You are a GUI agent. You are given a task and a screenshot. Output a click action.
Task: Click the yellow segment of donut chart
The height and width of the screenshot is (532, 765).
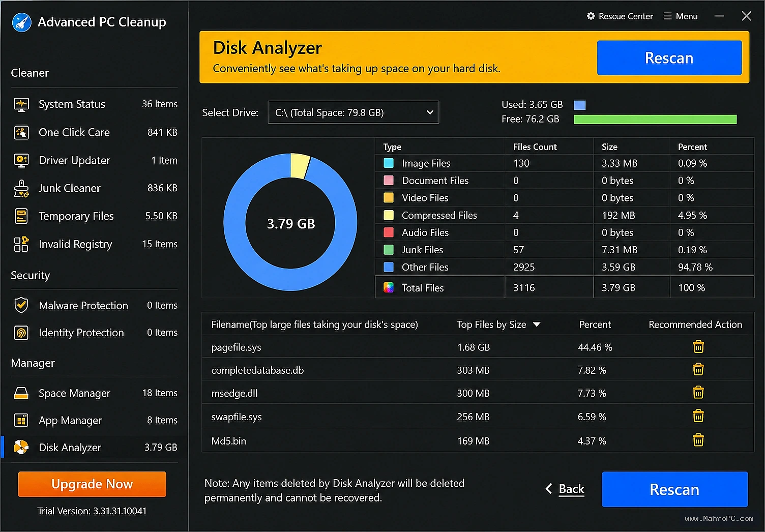click(300, 166)
